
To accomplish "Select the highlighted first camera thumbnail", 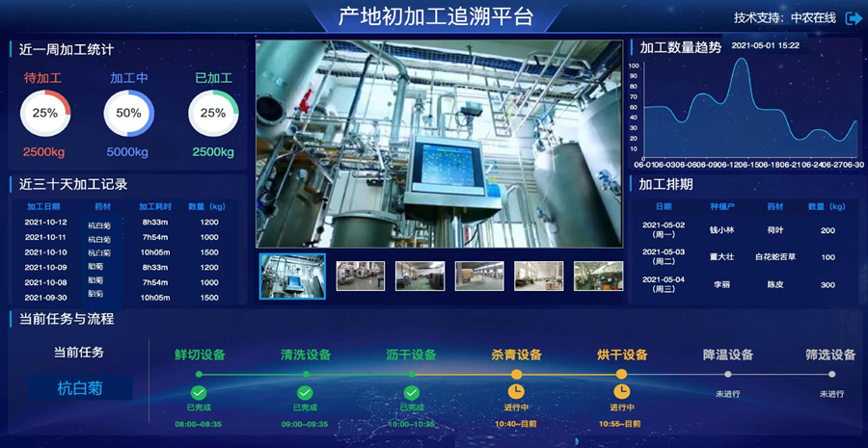I will click(x=293, y=276).
